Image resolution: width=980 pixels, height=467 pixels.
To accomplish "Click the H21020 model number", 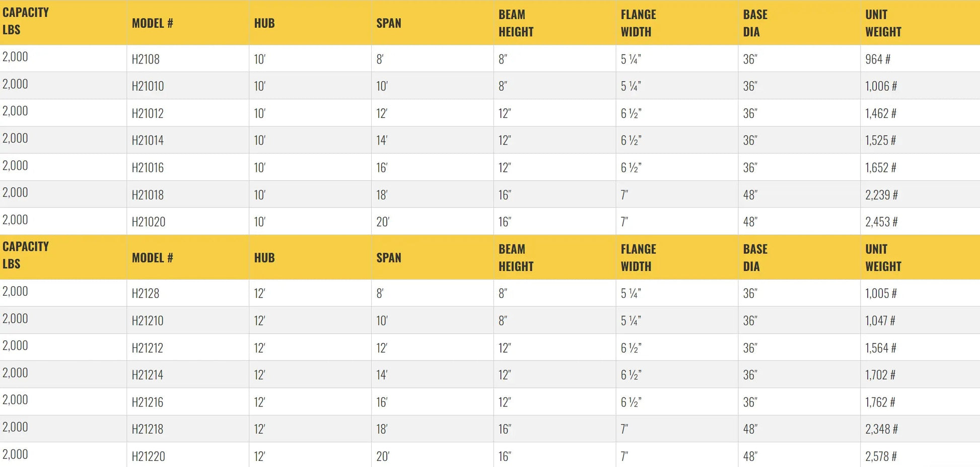I will click(x=148, y=222).
